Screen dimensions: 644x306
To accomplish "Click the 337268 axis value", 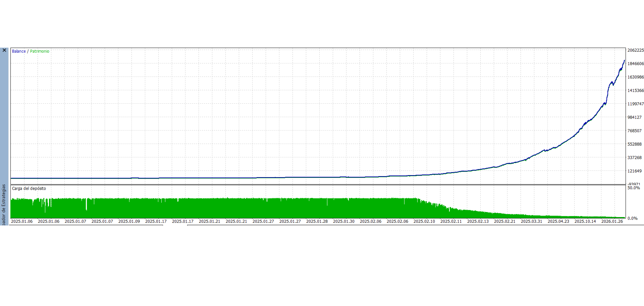I will click(635, 158).
